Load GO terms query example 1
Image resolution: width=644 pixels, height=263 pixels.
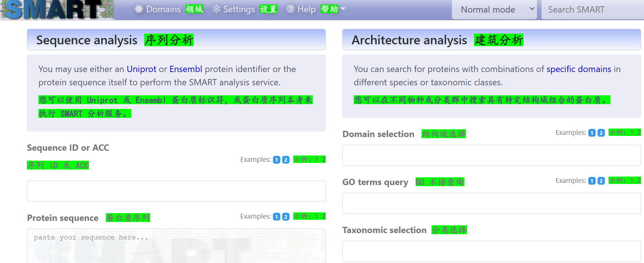tap(592, 181)
